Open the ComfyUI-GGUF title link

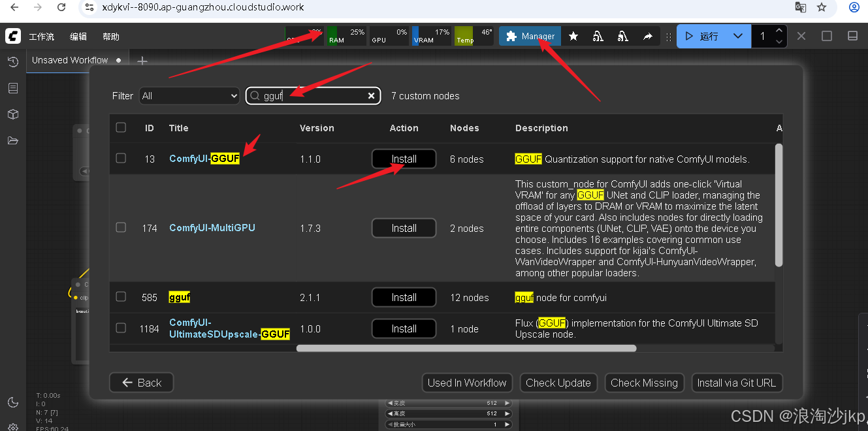coord(204,159)
